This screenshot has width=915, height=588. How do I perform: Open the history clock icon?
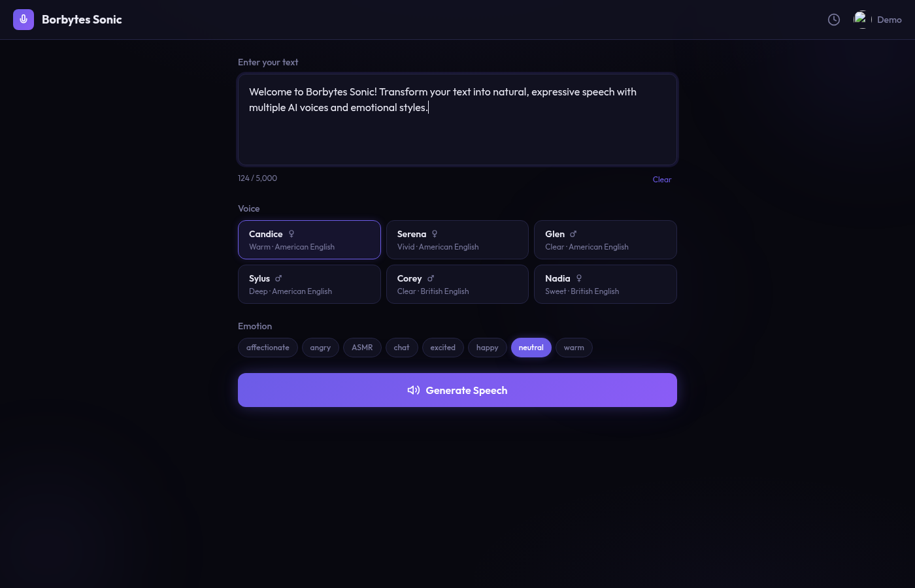click(834, 20)
